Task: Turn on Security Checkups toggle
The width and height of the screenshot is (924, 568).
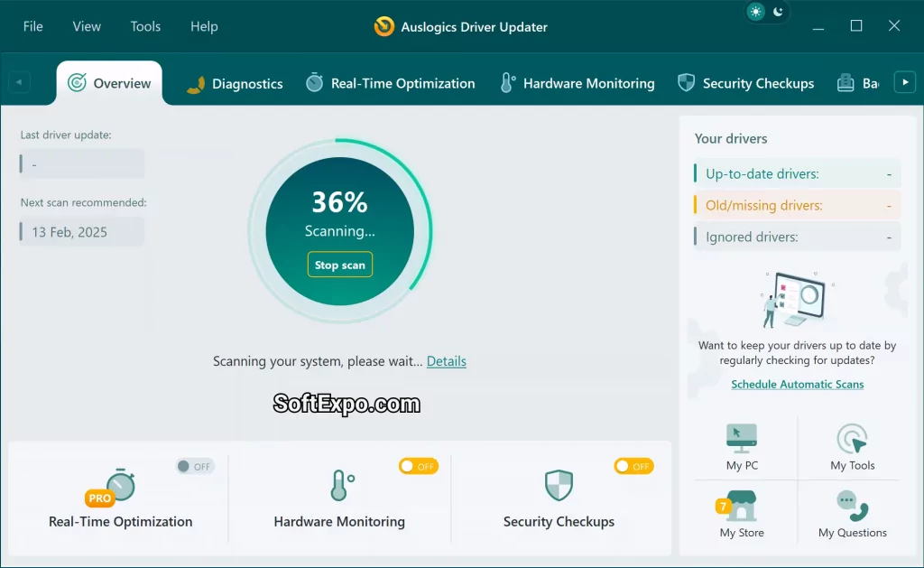Action: pyautogui.click(x=633, y=466)
